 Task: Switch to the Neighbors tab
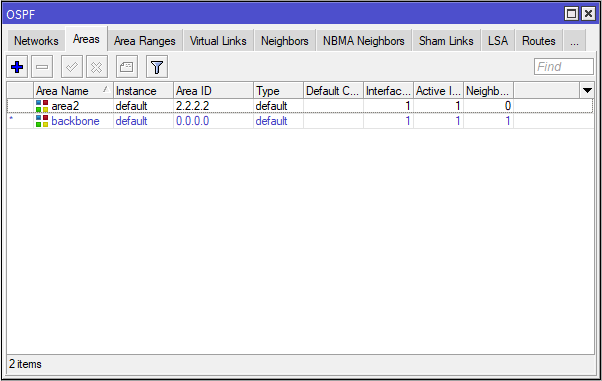[284, 41]
